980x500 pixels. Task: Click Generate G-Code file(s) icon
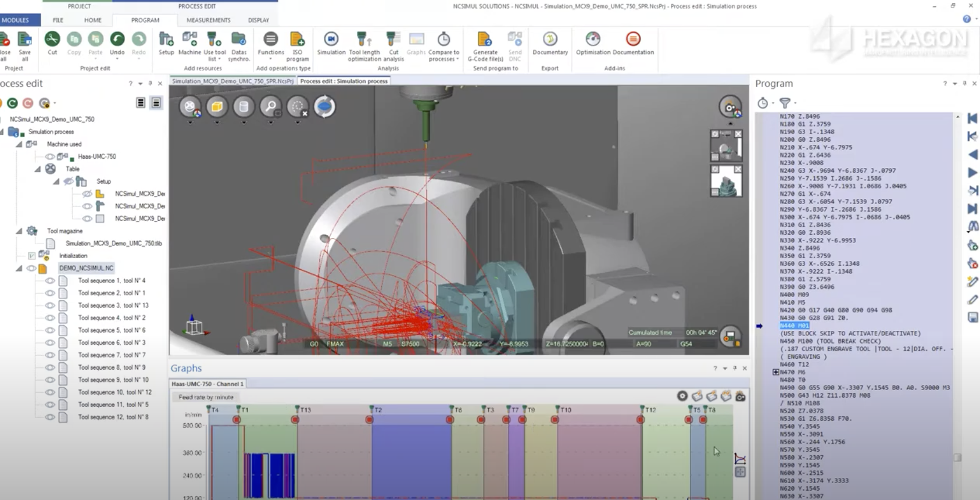485,40
